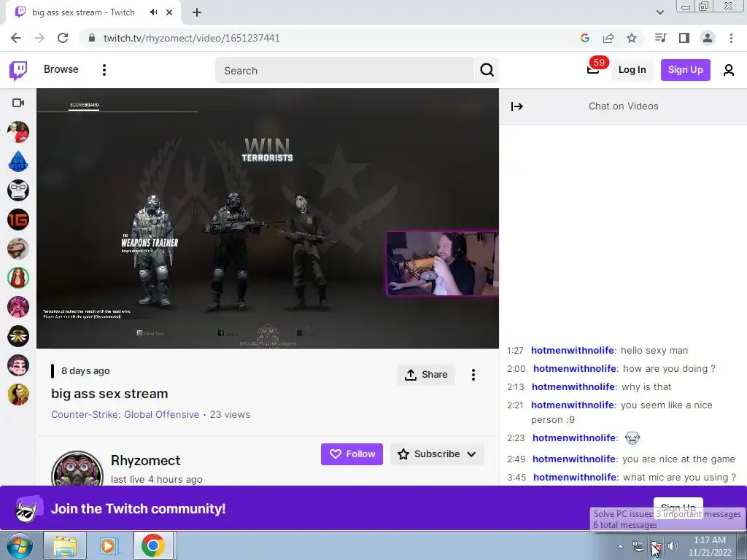Click the video options three-dot icon beside Share
The width and height of the screenshot is (747, 560).
coord(473,375)
